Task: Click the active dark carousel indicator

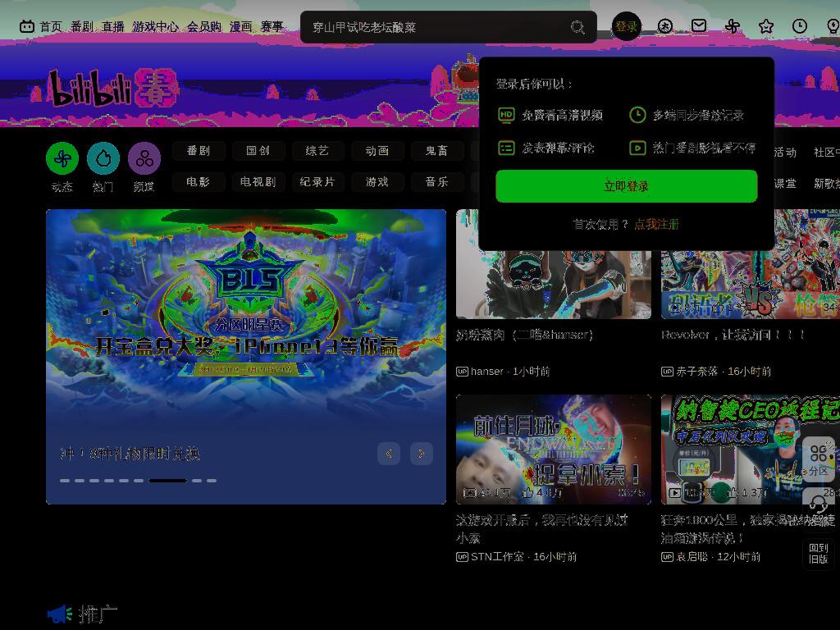Action: pyautogui.click(x=167, y=481)
